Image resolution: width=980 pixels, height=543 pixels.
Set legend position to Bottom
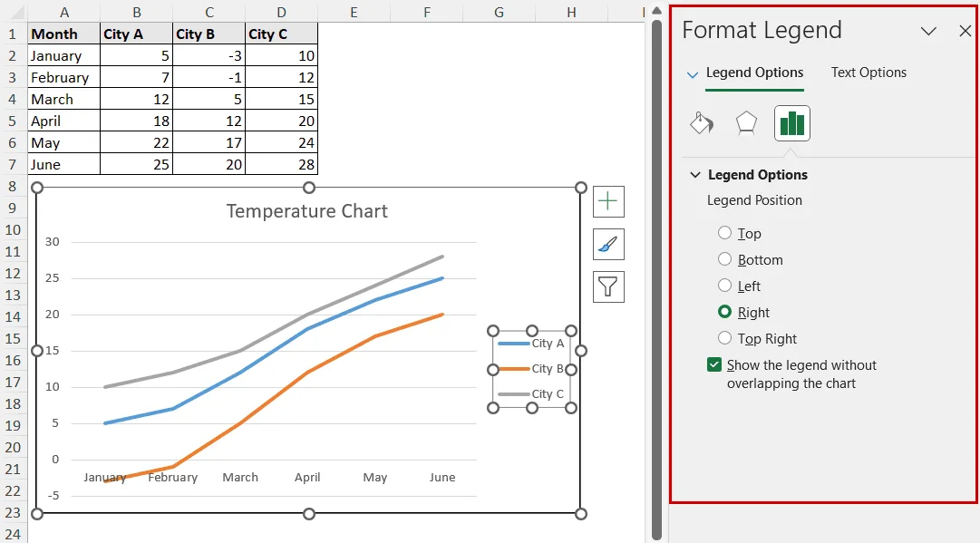coord(724,259)
